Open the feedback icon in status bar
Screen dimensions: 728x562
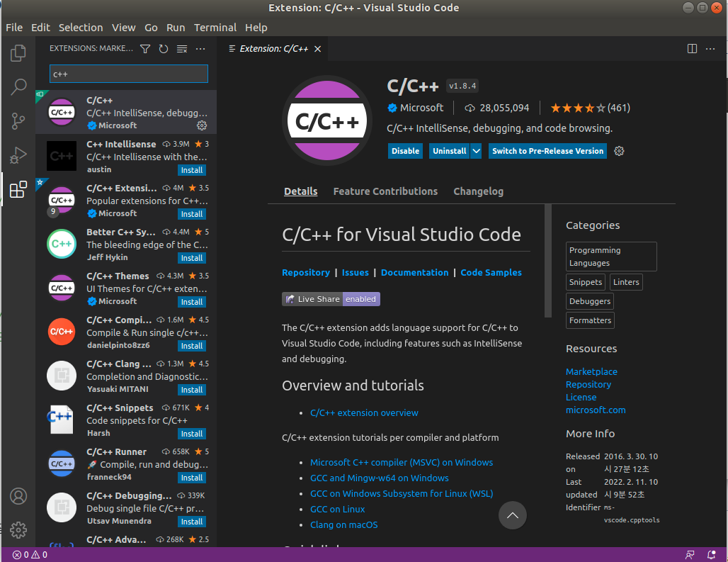coord(690,555)
